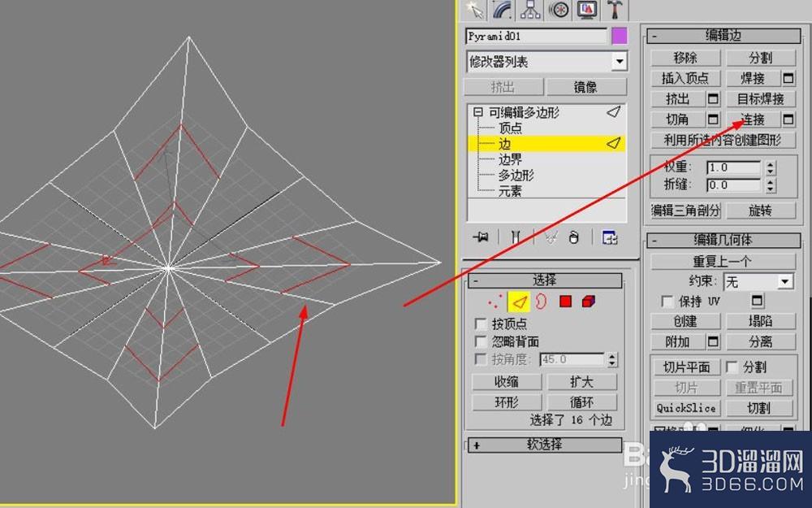
Task: Toggle Show End Result icon
Action: [x=516, y=237]
